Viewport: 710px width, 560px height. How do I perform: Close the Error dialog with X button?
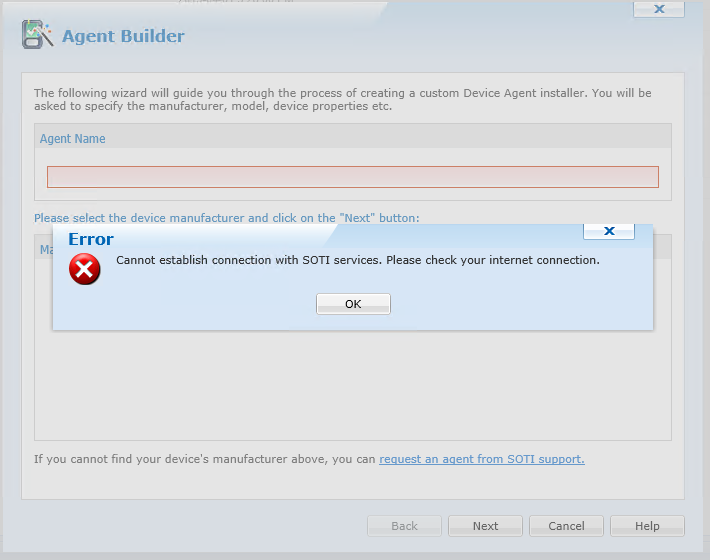608,231
